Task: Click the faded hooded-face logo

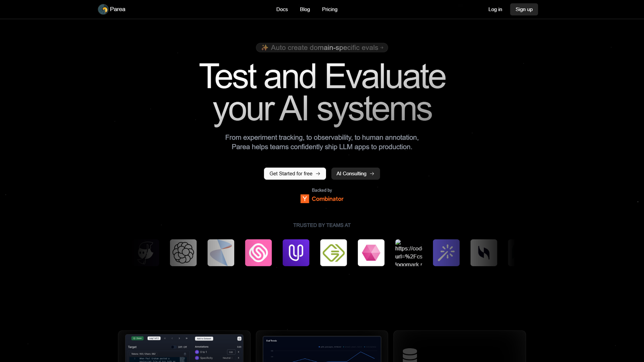Action: pos(146,253)
